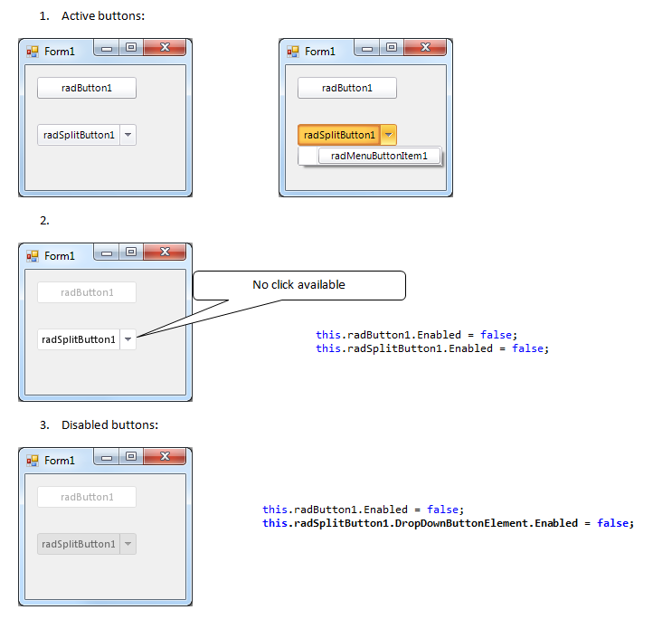Click the orange radSplitButton1 main part
Image resolution: width=672 pixels, height=629 pixels.
pyautogui.click(x=339, y=135)
